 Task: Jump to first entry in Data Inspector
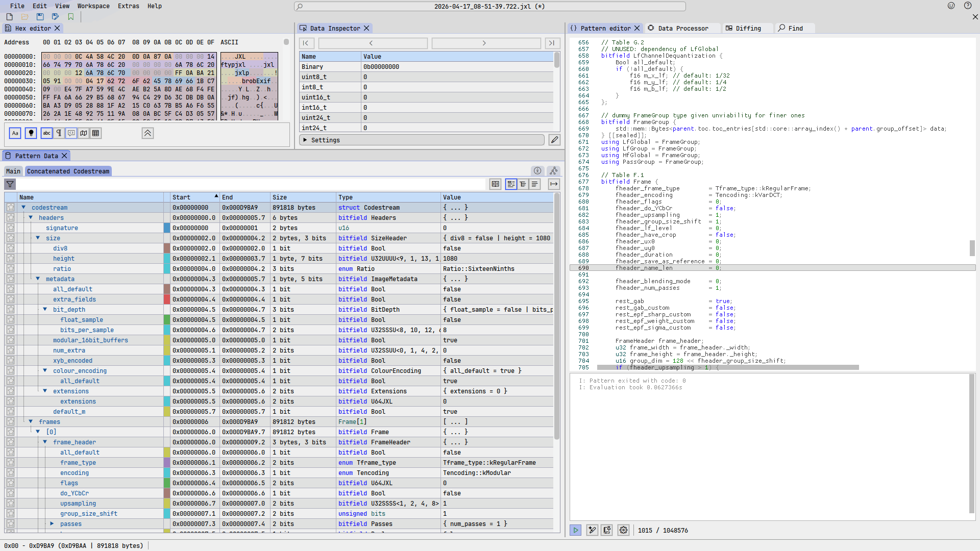pos(306,43)
